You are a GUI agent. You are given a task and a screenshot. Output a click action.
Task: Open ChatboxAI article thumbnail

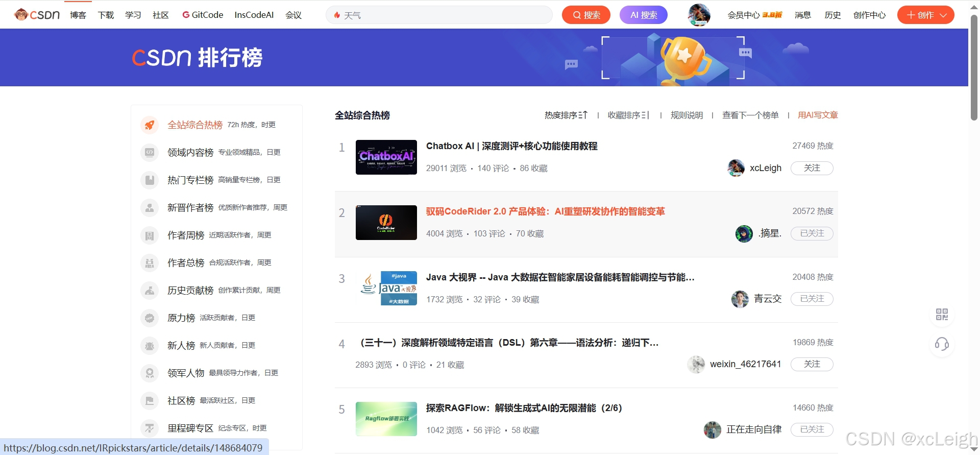tap(386, 157)
